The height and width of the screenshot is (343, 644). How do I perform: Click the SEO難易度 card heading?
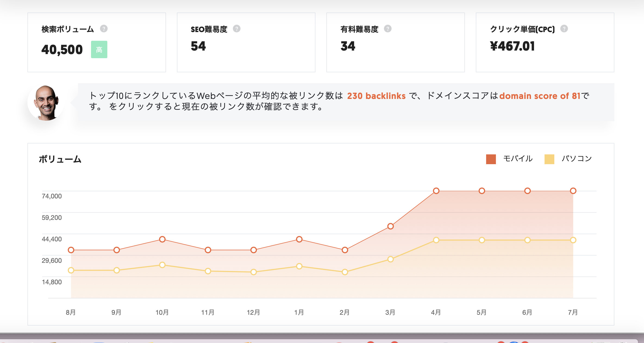point(209,29)
